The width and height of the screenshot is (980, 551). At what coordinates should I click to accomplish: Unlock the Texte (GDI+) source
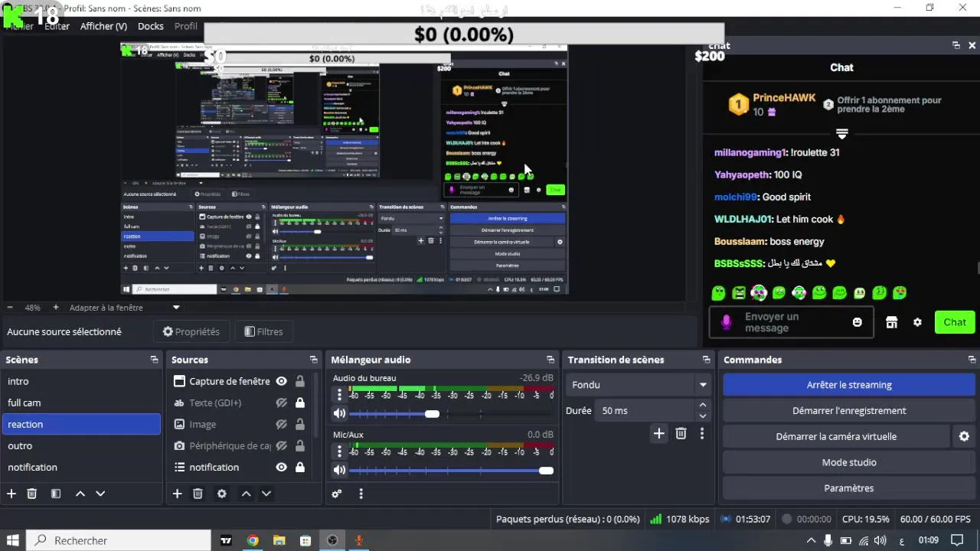point(300,403)
